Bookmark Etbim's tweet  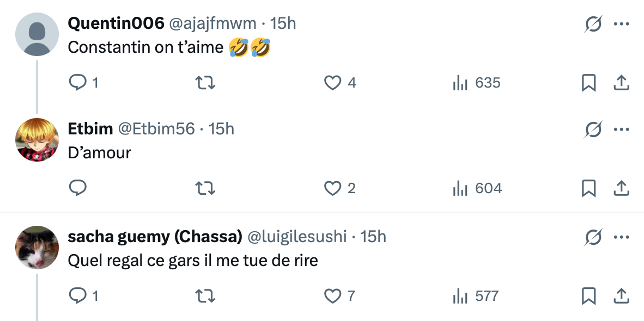[x=588, y=188]
